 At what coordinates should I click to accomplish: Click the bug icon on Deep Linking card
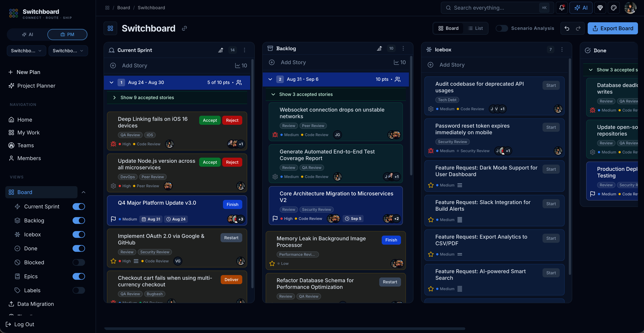pos(113,144)
